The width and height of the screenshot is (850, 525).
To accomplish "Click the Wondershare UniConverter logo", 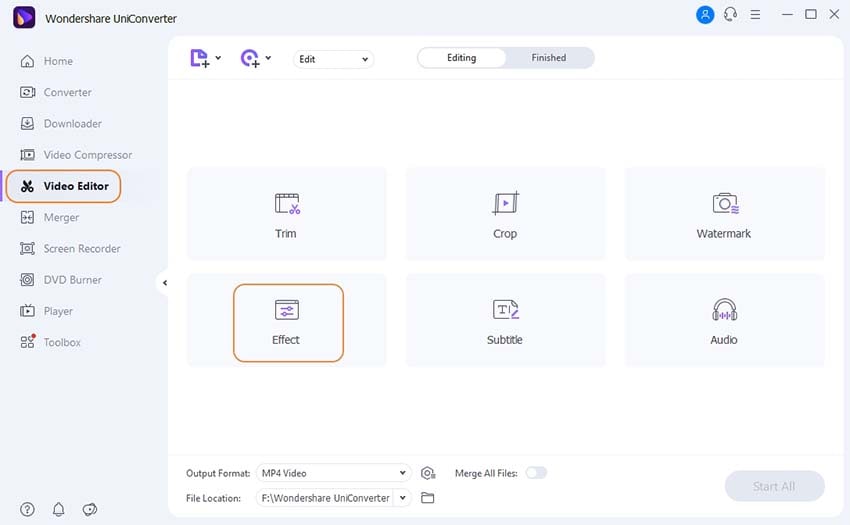I will (x=24, y=17).
